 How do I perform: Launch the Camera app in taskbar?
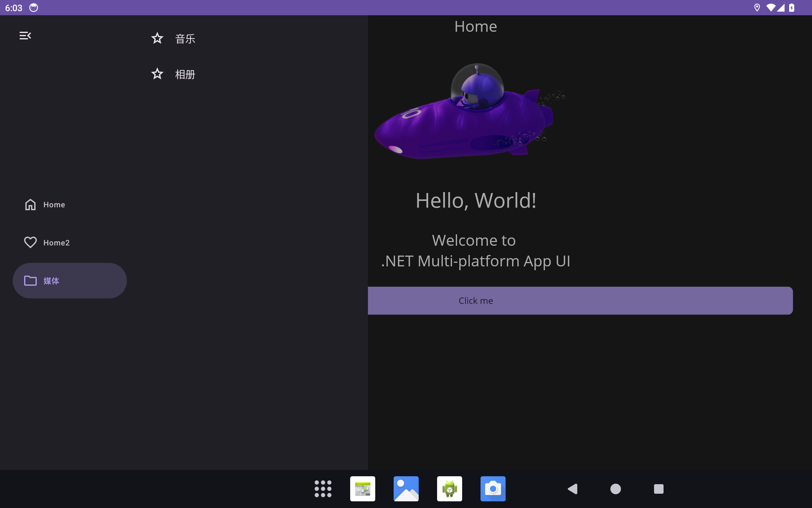493,489
